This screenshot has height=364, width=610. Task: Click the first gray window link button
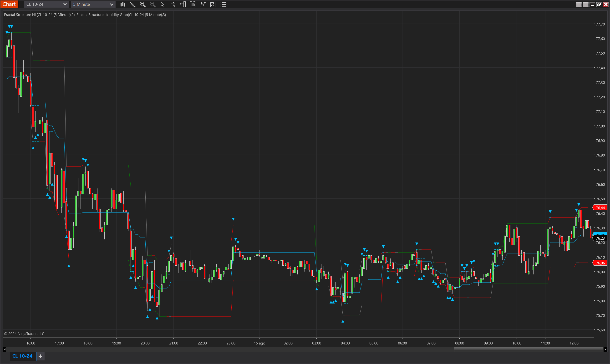579,5
